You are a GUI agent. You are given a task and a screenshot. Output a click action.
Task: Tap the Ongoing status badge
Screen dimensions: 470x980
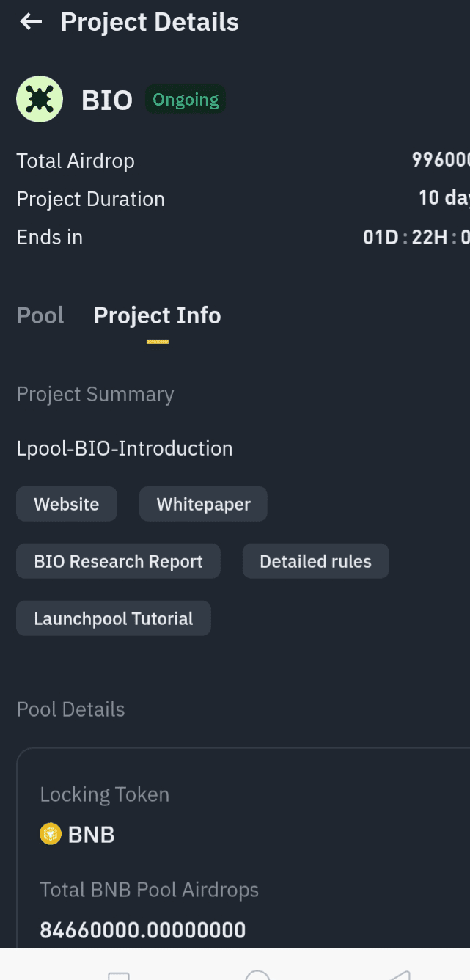coord(186,100)
